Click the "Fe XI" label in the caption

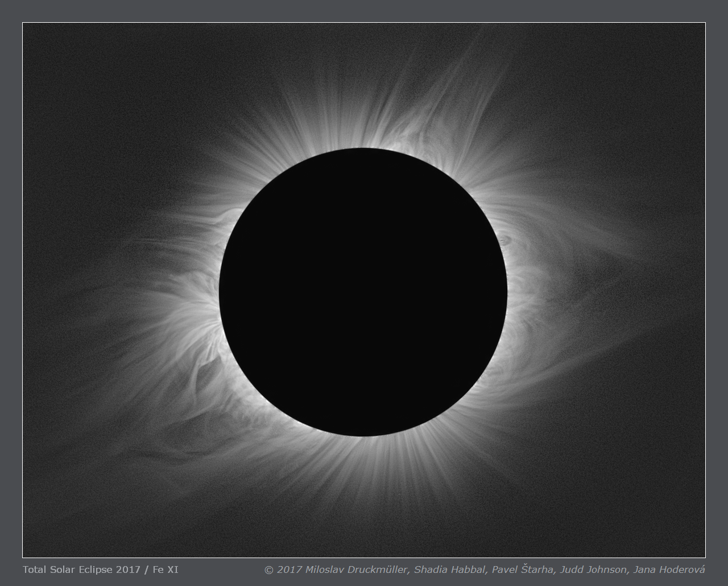(x=166, y=570)
